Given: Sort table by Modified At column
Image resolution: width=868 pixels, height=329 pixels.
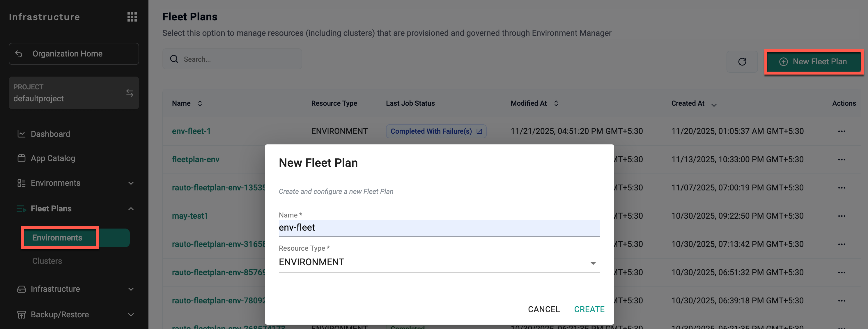Looking at the screenshot, I should click(x=556, y=103).
